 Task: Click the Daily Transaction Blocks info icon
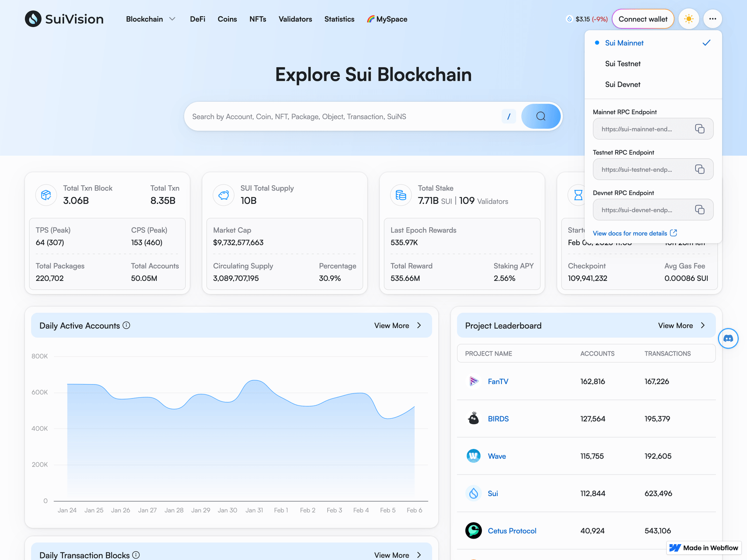(x=136, y=555)
